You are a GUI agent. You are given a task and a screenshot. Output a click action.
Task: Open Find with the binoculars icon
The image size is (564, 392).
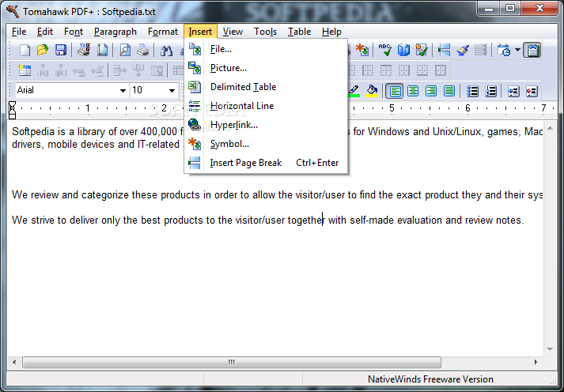click(166, 50)
